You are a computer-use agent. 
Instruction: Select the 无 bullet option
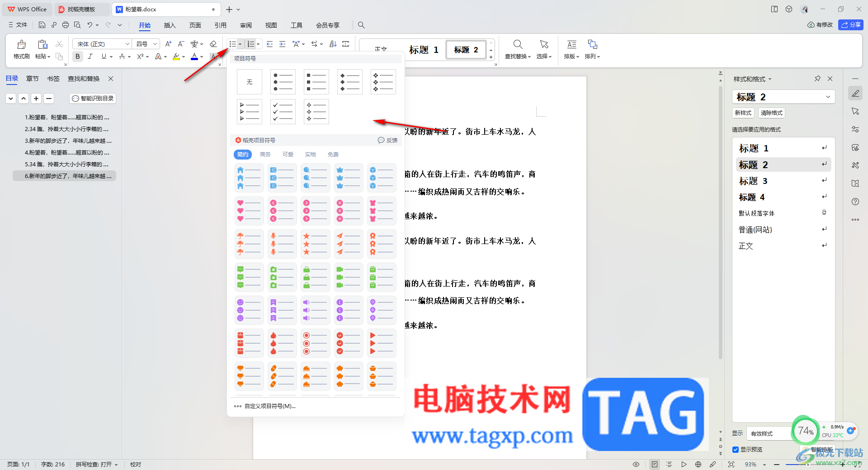(x=250, y=82)
